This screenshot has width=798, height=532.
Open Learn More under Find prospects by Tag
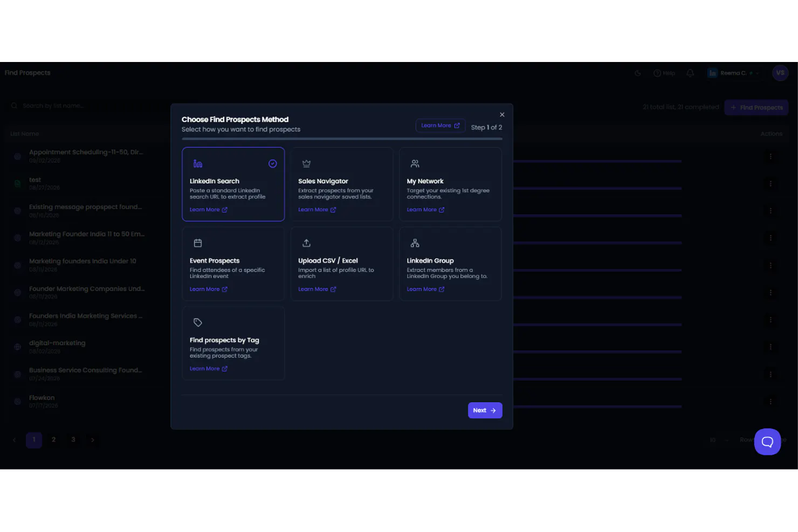(x=209, y=369)
